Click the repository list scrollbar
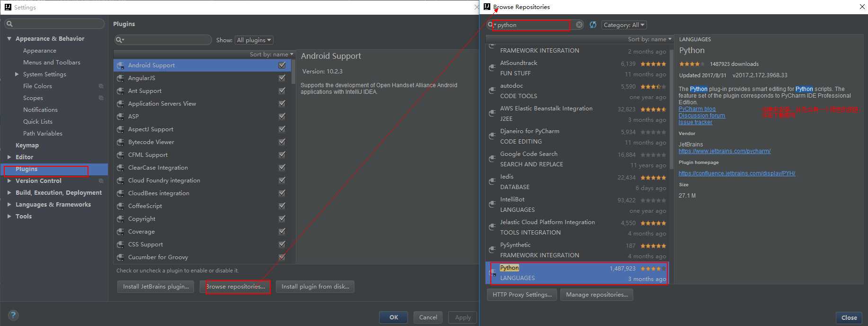This screenshot has width=868, height=326. click(x=671, y=109)
